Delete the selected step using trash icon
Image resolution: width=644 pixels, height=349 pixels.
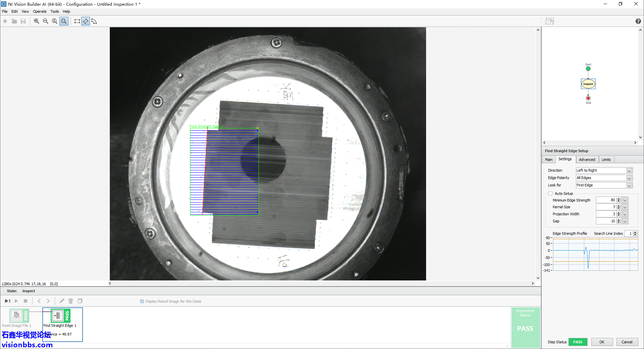(x=71, y=301)
